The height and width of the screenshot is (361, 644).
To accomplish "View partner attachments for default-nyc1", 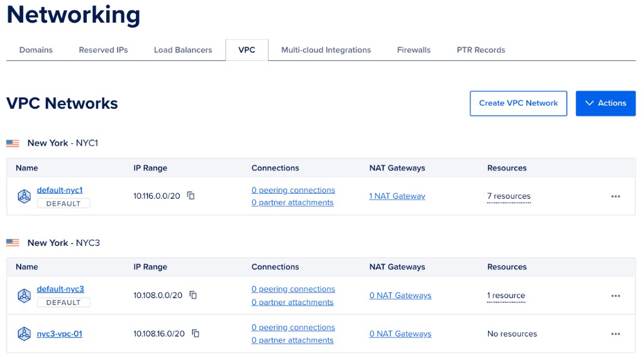I will coord(292,203).
